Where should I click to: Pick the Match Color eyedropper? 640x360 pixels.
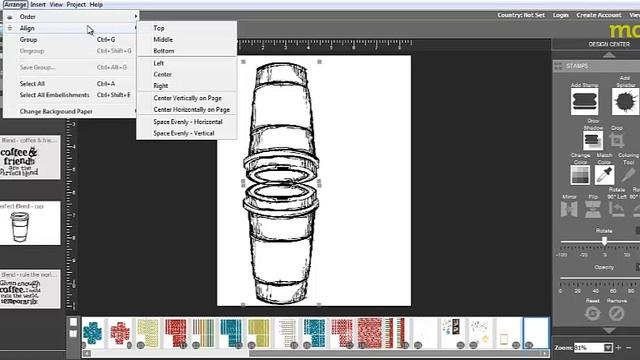604,175
